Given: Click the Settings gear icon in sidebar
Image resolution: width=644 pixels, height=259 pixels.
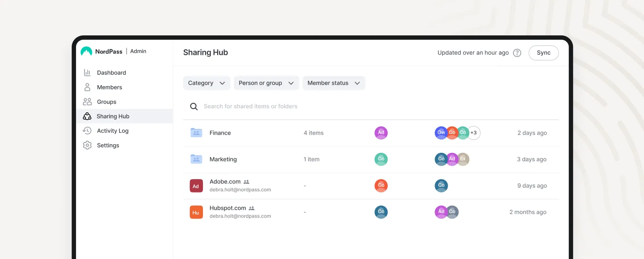Looking at the screenshot, I should (x=87, y=145).
